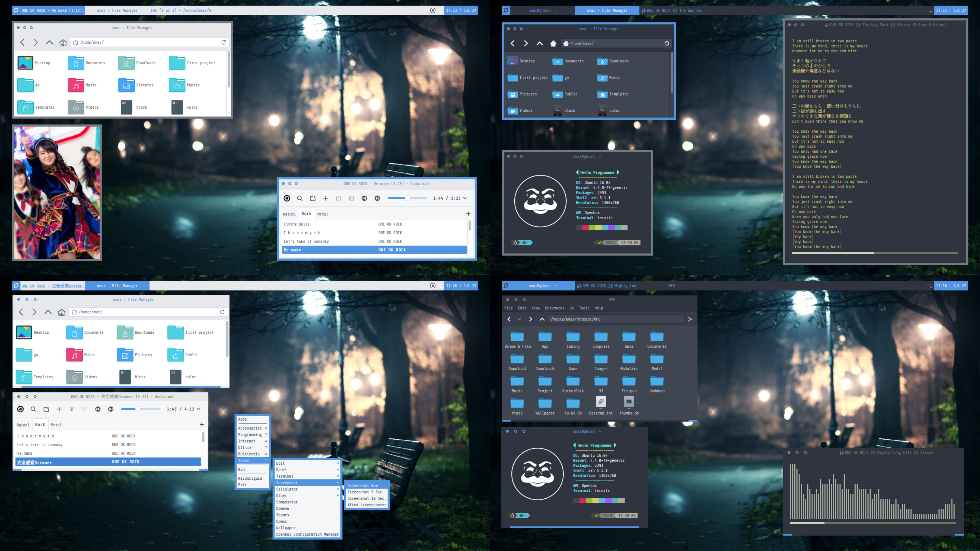Click ONE OK ROCK Mighty Lon.. taskbar button
Image resolution: width=980 pixels, height=551 pixels.
pos(607,286)
